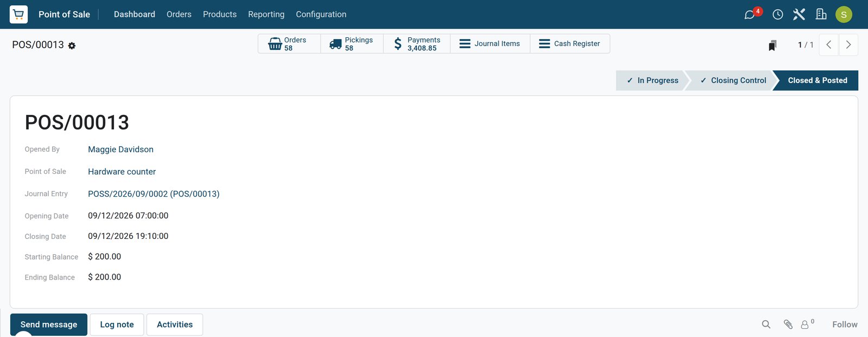Viewport: 868px width, 337px height.
Task: Open the user avatar menu
Action: [x=844, y=15]
